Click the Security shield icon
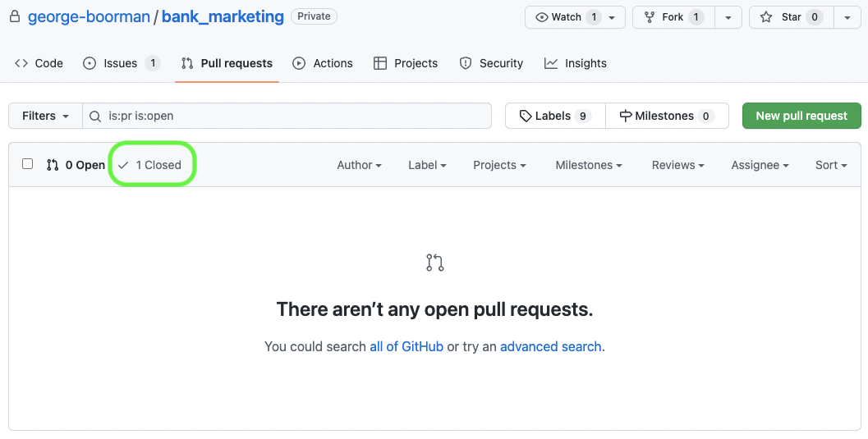Viewport: 868px width, 439px height. [x=466, y=63]
